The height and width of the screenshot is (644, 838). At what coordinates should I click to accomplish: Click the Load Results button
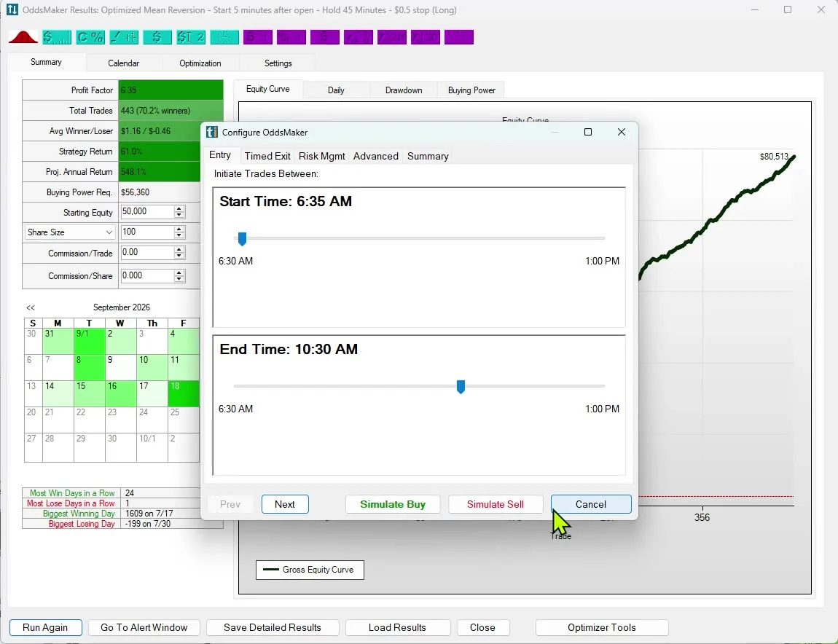397,627
